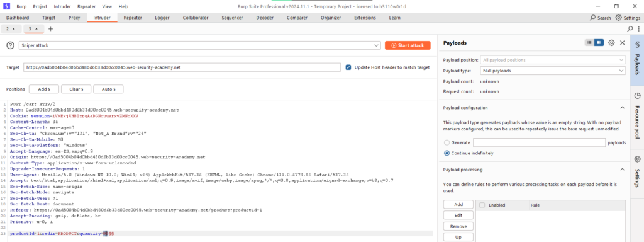Switch to the Target tab
This screenshot has width=644, height=242.
click(48, 18)
